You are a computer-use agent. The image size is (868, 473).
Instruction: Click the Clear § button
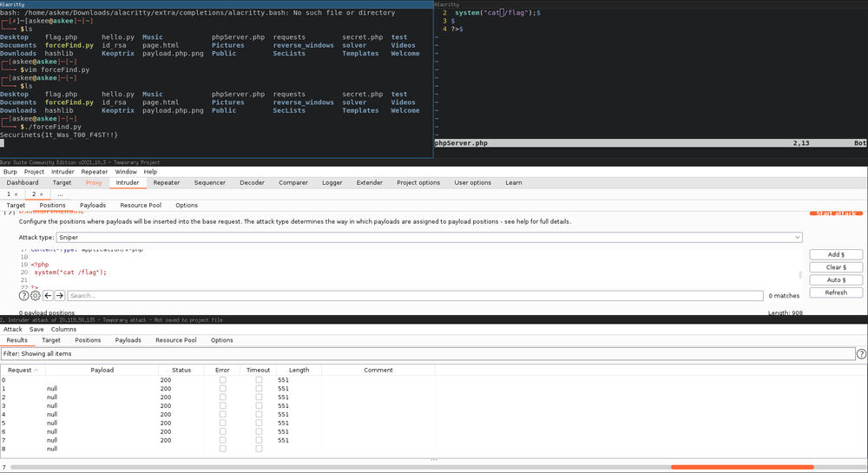click(x=836, y=267)
